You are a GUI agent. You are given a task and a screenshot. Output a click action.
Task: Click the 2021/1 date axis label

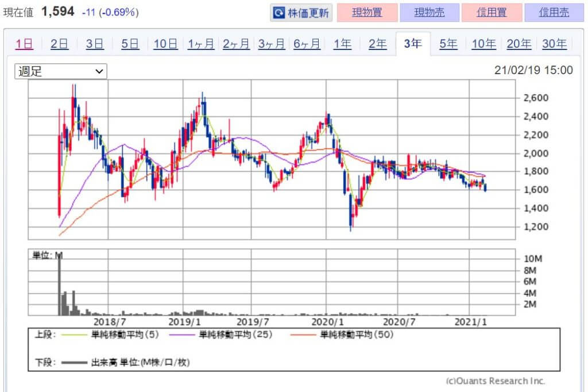[470, 322]
